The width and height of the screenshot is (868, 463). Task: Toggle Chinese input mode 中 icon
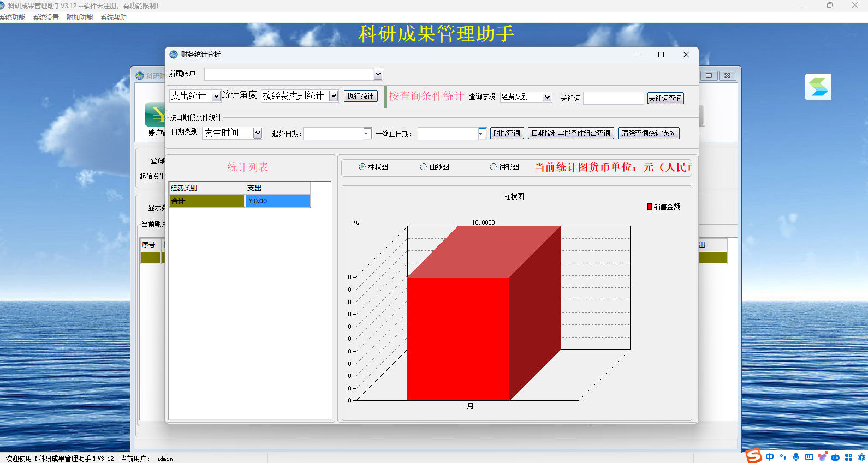pos(770,457)
